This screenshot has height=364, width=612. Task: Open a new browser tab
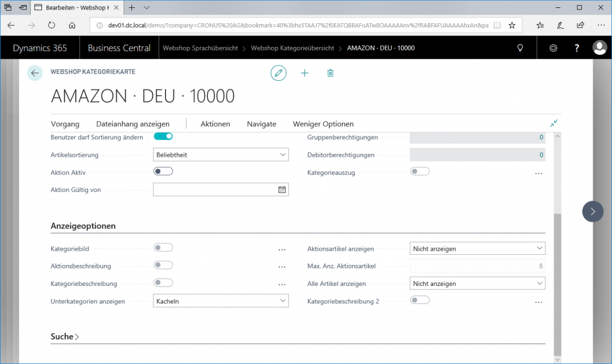point(131,7)
